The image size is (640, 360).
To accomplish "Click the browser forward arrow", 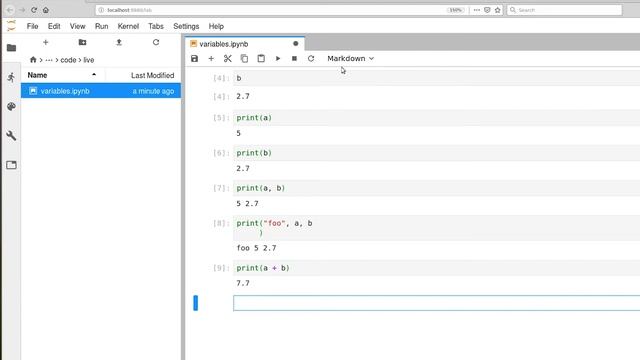I will pyautogui.click(x=22, y=10).
